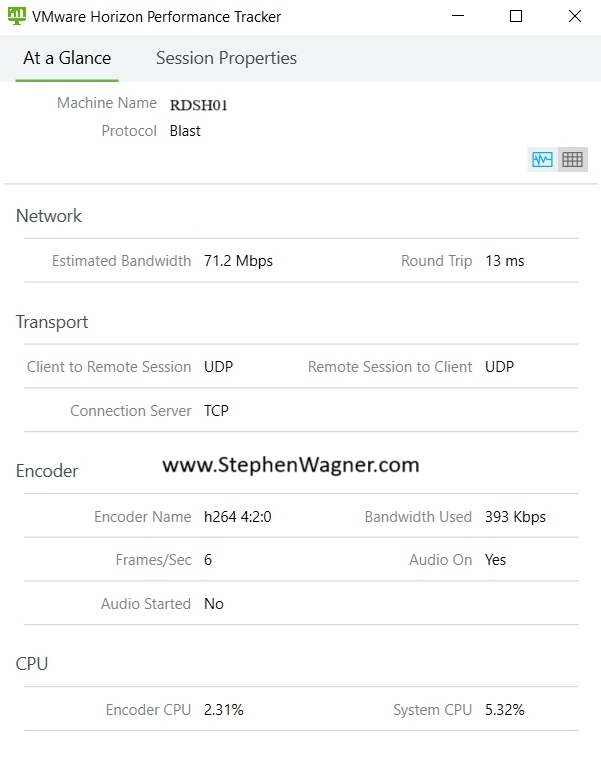Open the Session Properties tab
Image resolution: width=601 pixels, height=771 pixels.
226,58
